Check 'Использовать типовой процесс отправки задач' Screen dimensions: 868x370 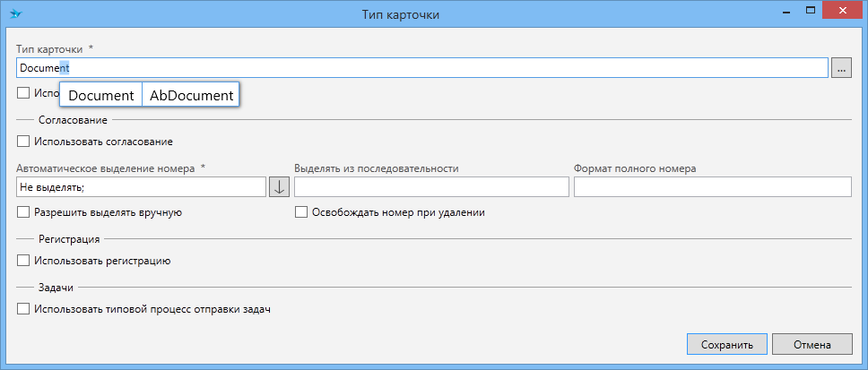point(23,309)
